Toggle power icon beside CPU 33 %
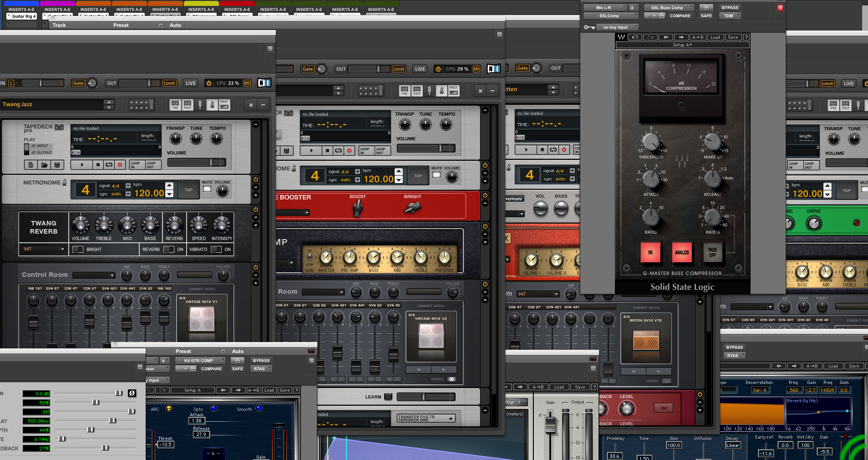Viewport: 868px width, 460px height. click(208, 83)
